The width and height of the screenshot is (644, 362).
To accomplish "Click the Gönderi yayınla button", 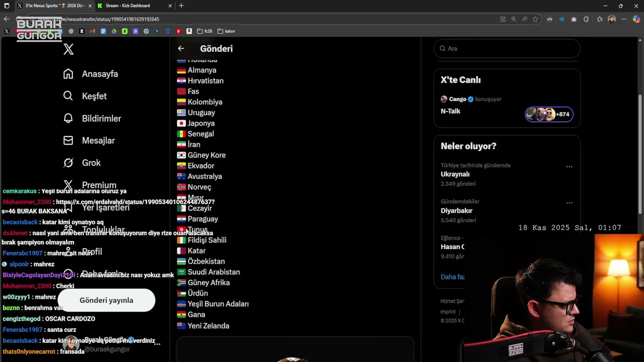I will pos(106,300).
